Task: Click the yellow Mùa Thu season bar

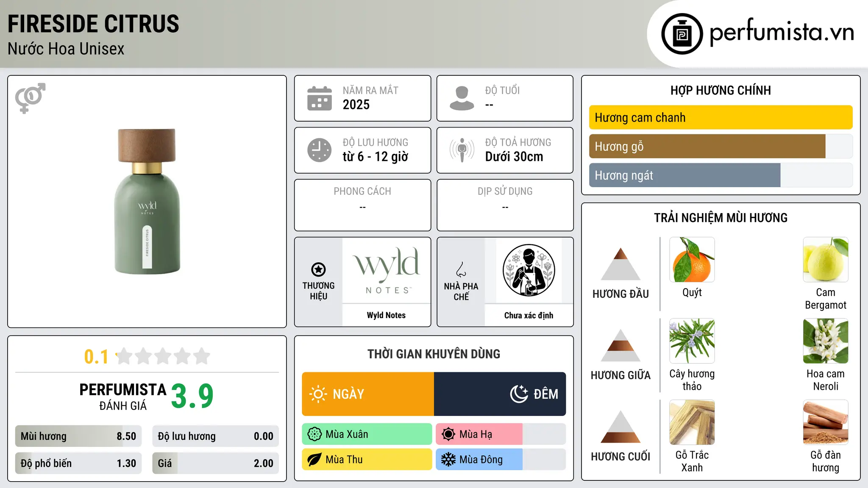Action: click(367, 460)
